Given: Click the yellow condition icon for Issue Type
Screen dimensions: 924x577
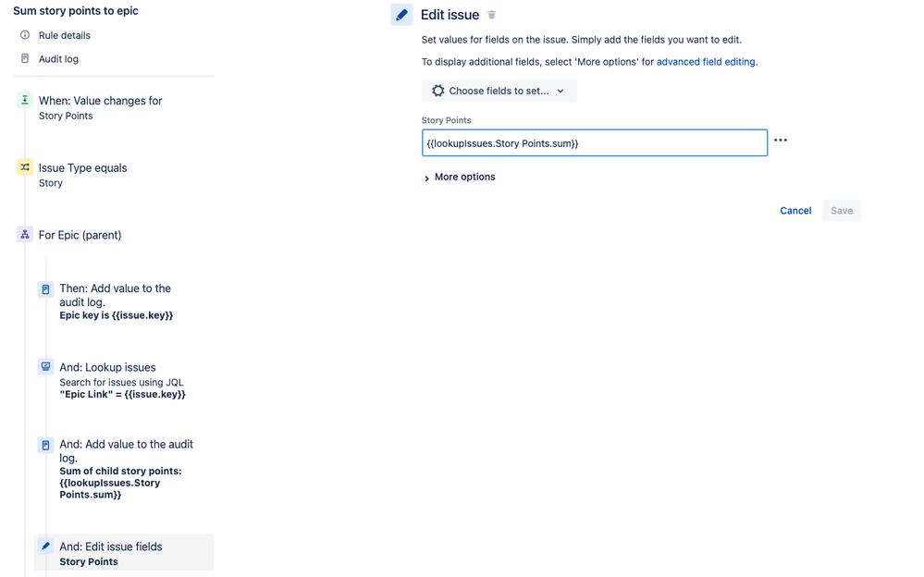Looking at the screenshot, I should 25,167.
